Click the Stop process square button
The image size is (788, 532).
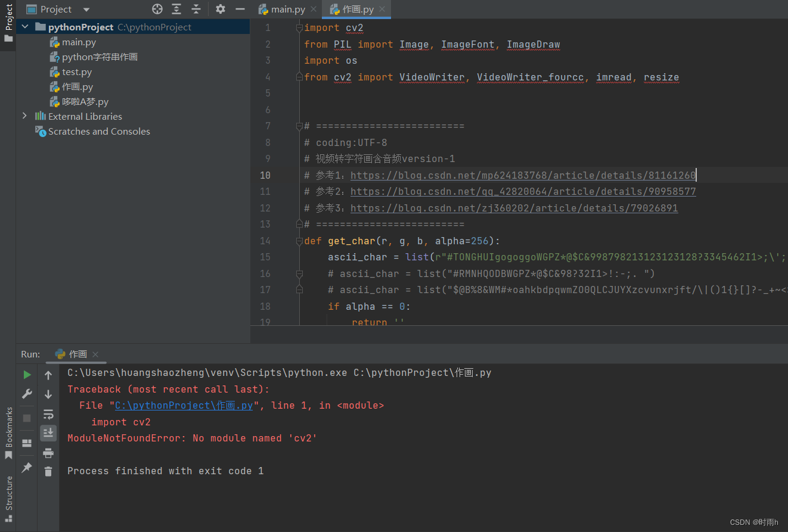click(27, 418)
